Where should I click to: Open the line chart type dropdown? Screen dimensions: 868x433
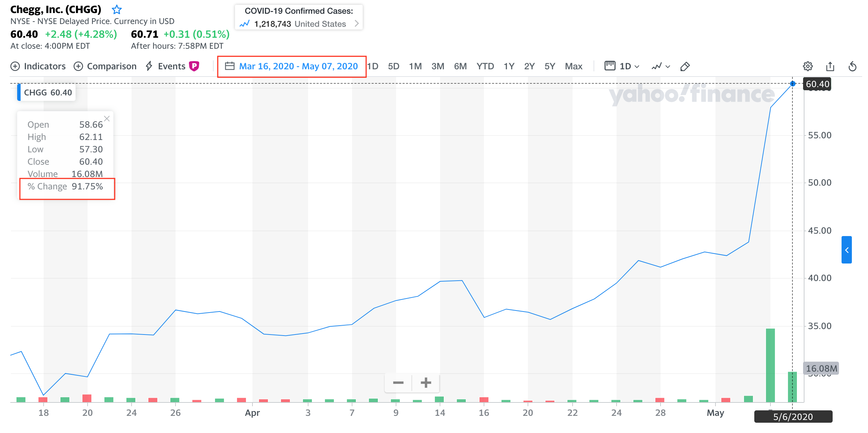point(661,66)
